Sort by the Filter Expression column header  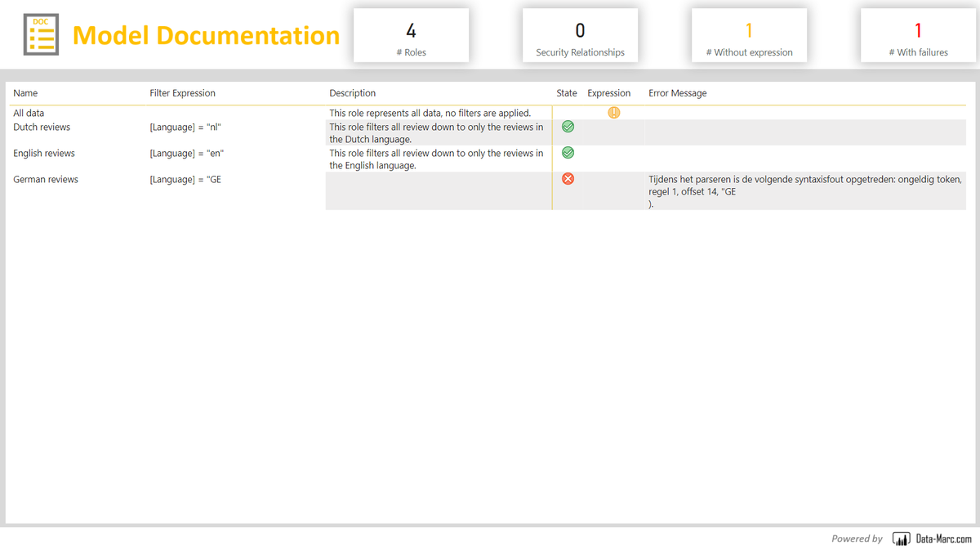coord(183,93)
